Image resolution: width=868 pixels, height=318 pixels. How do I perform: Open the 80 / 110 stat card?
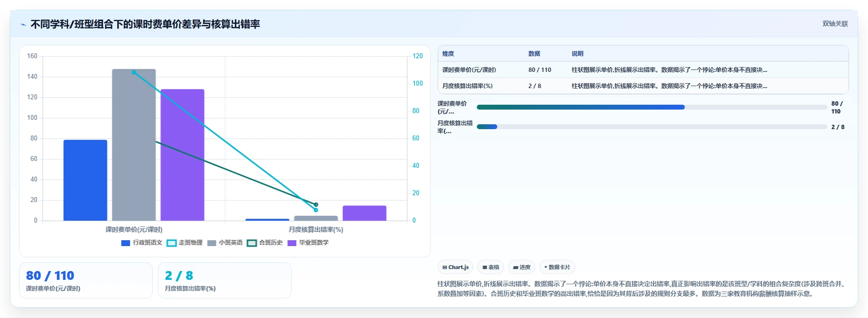point(86,280)
